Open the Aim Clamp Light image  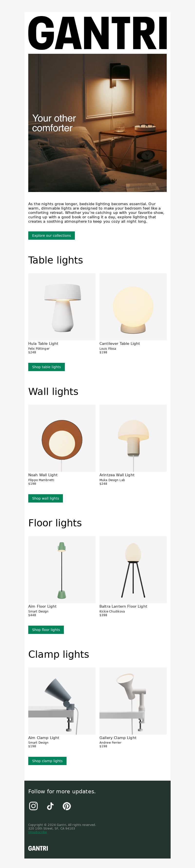[x=62, y=701]
